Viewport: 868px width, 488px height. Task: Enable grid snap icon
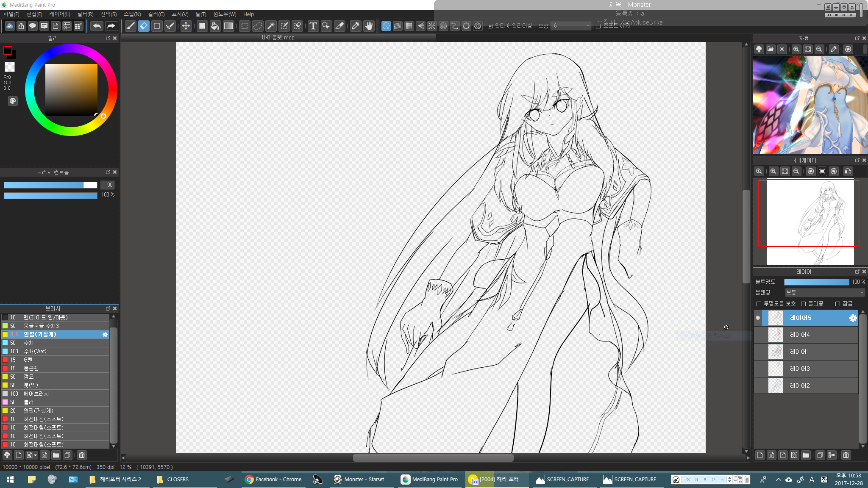(409, 26)
